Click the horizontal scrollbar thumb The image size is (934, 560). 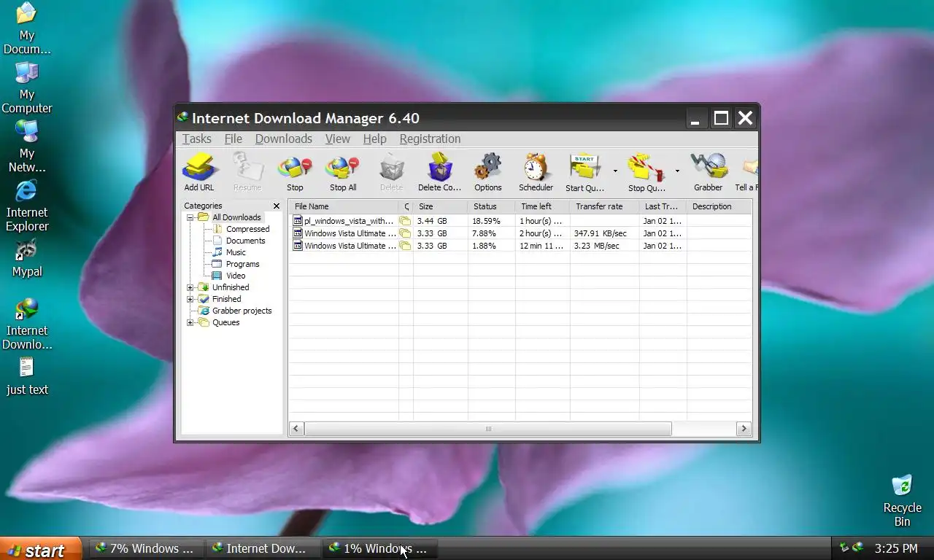click(488, 429)
